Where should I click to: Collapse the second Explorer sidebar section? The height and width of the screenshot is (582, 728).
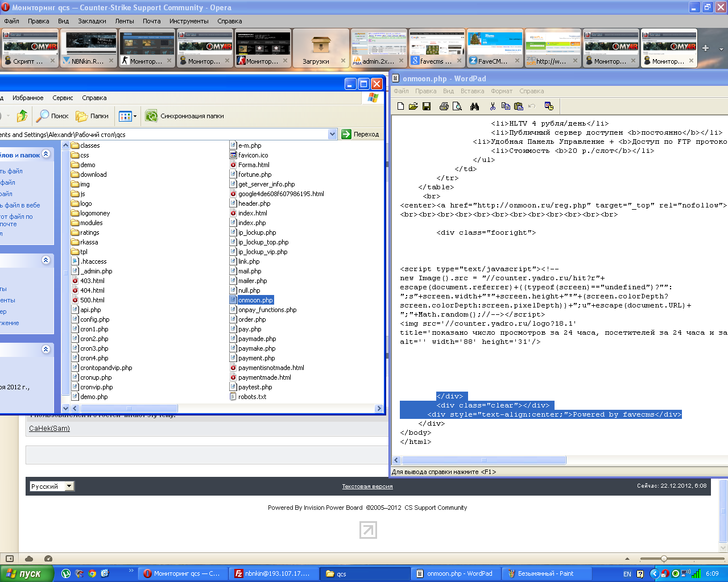[x=46, y=260]
